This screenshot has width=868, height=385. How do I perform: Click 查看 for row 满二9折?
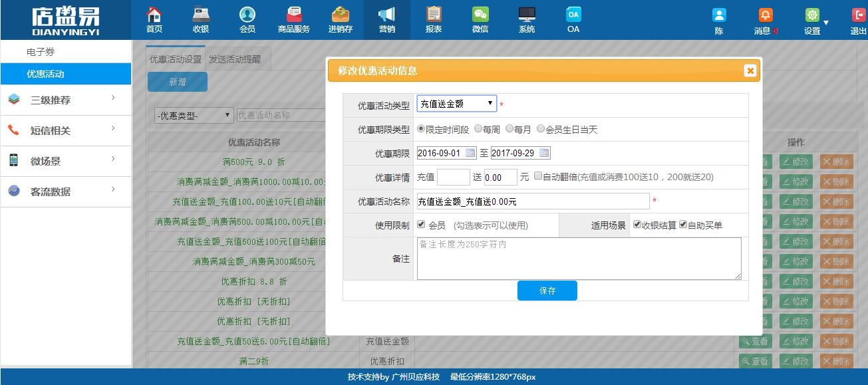pos(755,361)
